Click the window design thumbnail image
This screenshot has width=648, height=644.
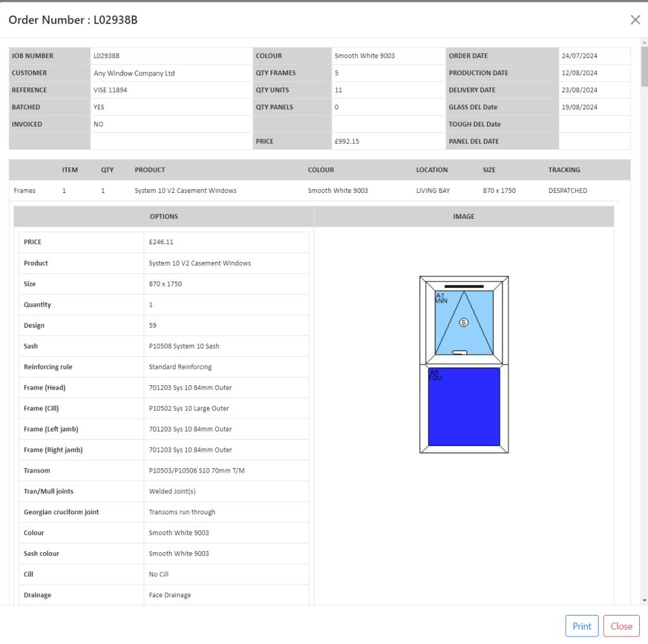[x=464, y=364]
